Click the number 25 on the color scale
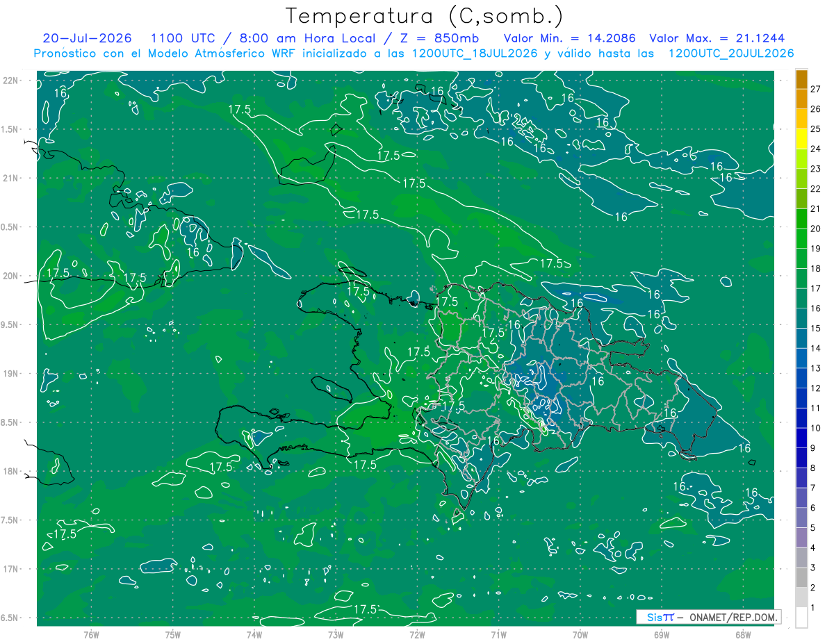This screenshot has width=834, height=644. [816, 129]
